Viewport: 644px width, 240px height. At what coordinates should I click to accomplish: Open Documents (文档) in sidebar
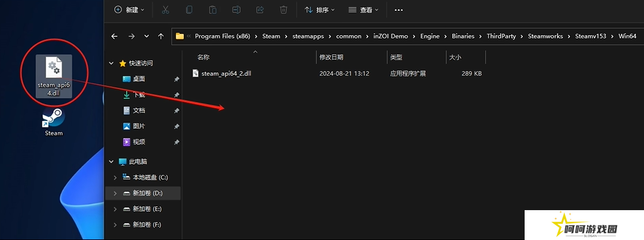139,110
